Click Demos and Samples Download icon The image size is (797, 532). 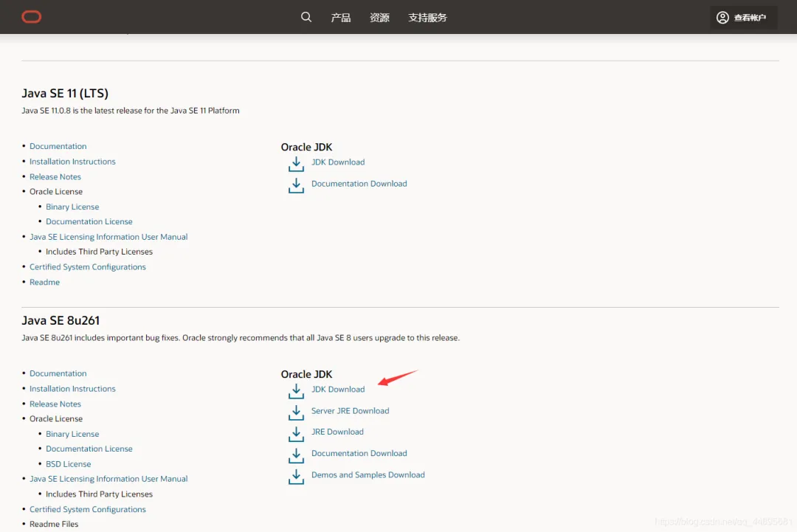pyautogui.click(x=296, y=476)
